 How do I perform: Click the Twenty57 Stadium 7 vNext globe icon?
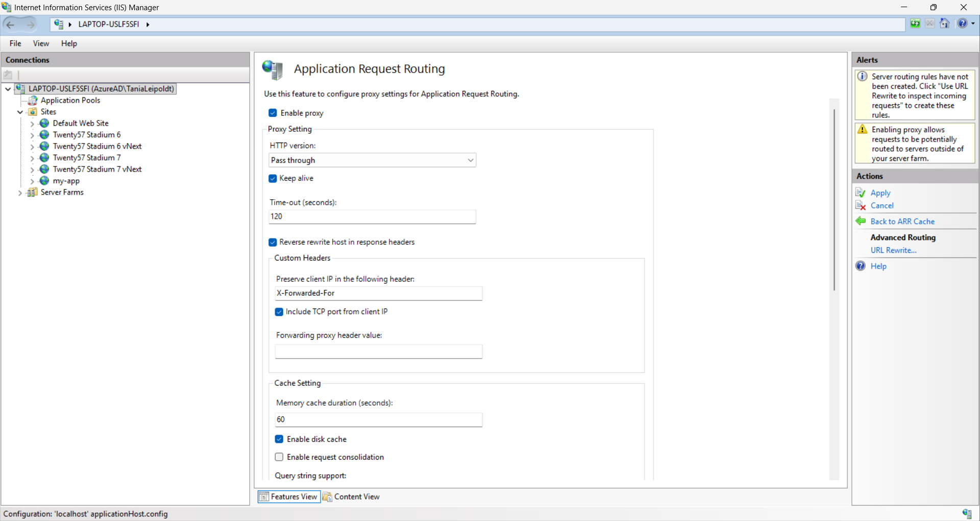44,169
